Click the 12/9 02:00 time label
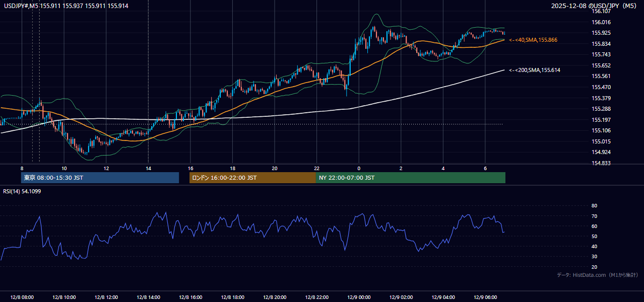Screen dimensions: 644x302 [401, 297]
